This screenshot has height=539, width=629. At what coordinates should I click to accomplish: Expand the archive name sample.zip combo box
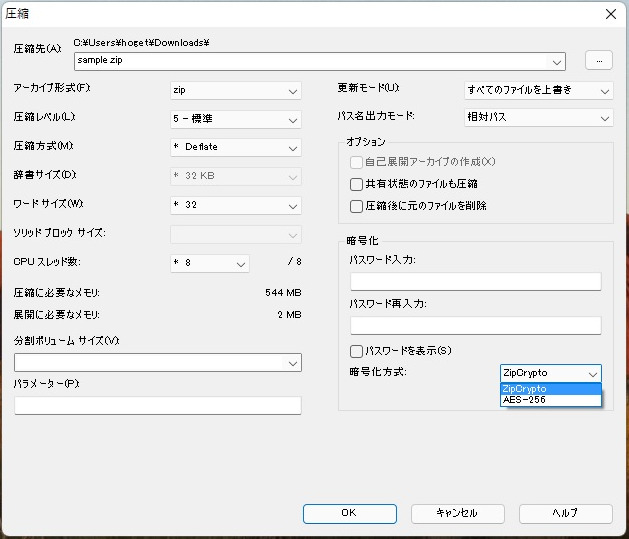(320, 61)
